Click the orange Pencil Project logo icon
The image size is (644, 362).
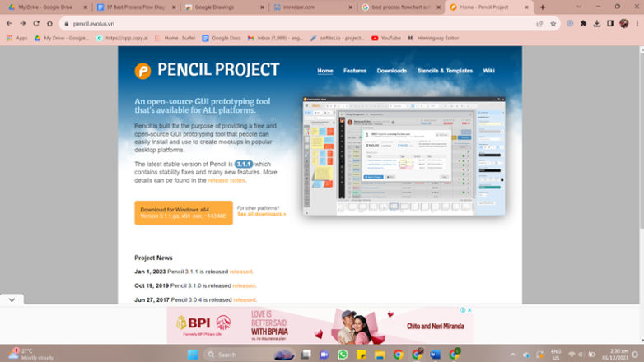coord(142,71)
